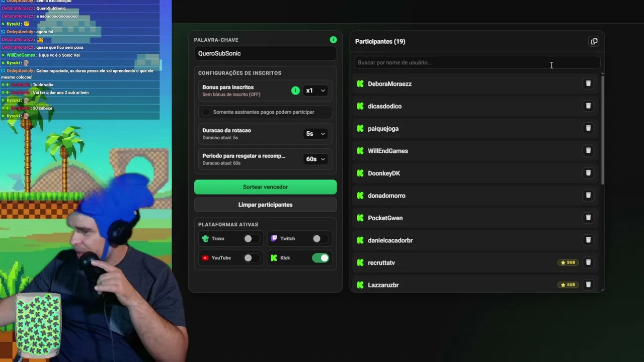Select participant name danielcacadorbr
The width and height of the screenshot is (644, 362).
pos(390,240)
